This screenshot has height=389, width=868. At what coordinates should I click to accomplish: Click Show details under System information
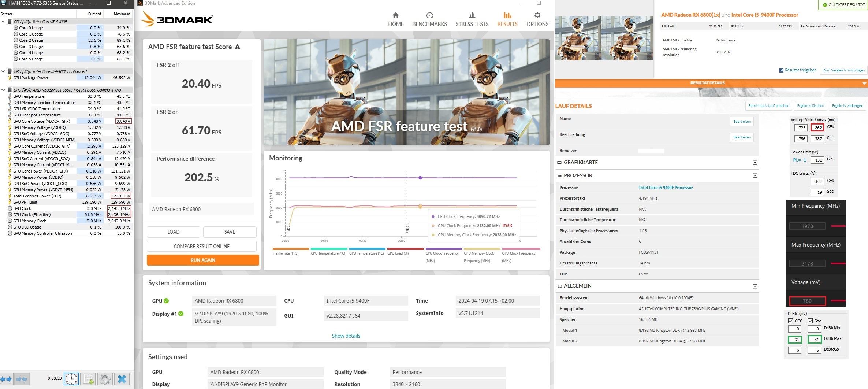346,336
